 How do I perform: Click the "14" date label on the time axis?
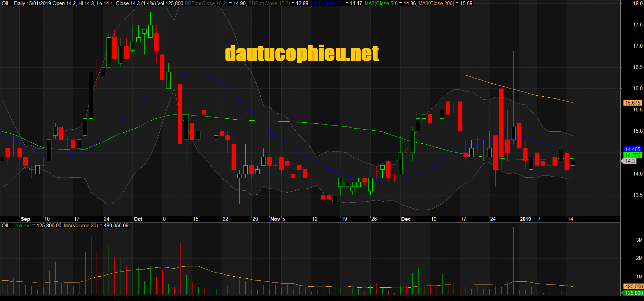[x=570, y=219]
